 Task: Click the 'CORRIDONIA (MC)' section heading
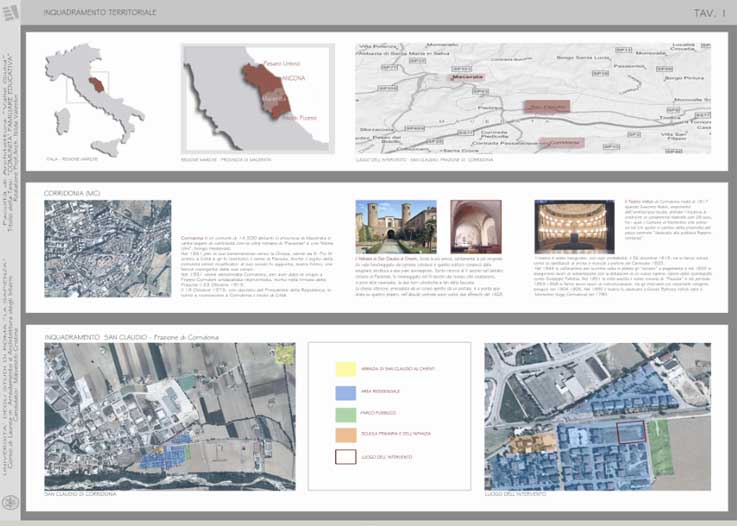coord(72,193)
